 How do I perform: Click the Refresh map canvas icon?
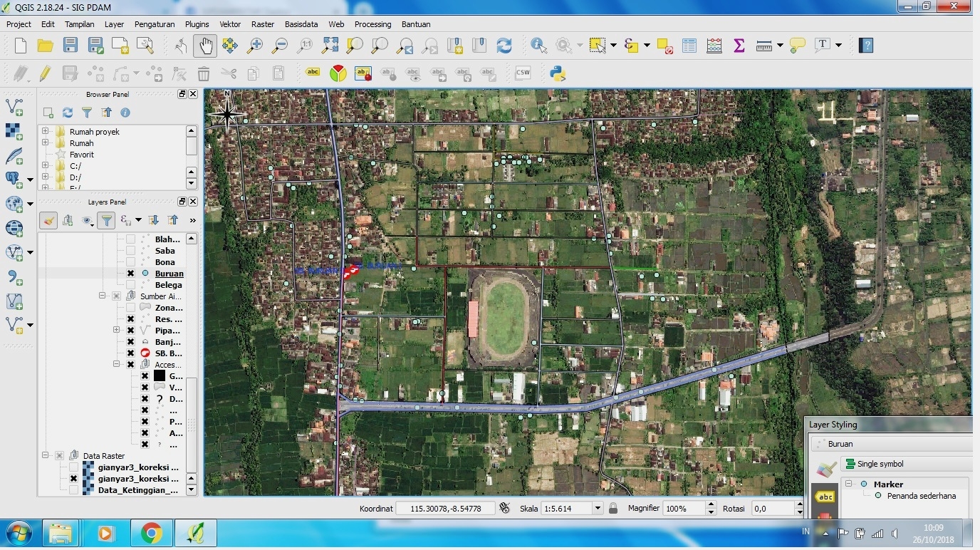(x=504, y=45)
